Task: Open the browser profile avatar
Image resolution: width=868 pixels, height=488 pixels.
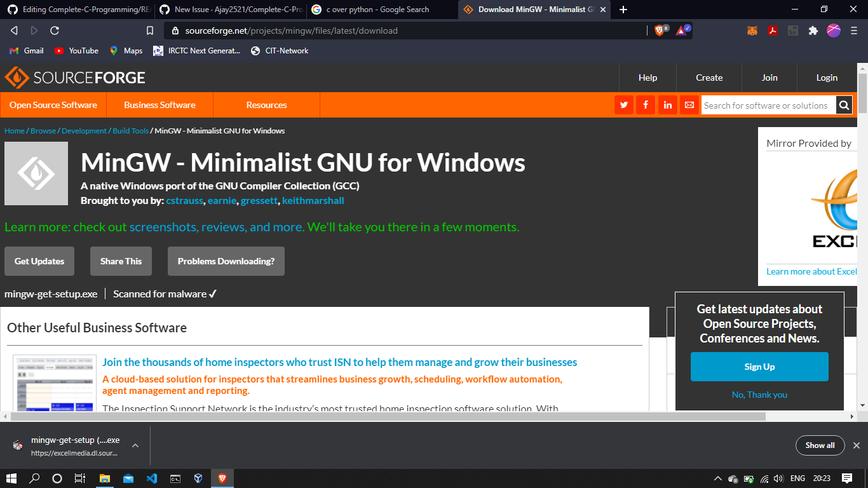Action: (x=834, y=30)
